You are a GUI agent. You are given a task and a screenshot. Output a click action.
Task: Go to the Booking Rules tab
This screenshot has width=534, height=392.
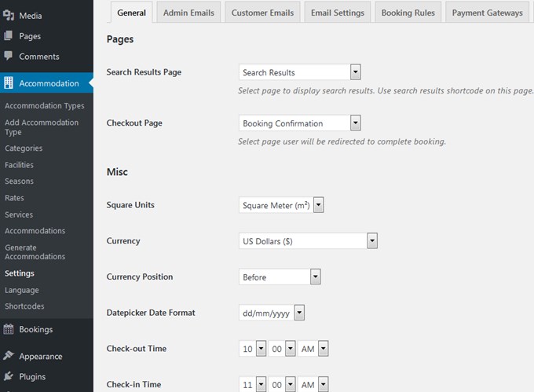408,13
